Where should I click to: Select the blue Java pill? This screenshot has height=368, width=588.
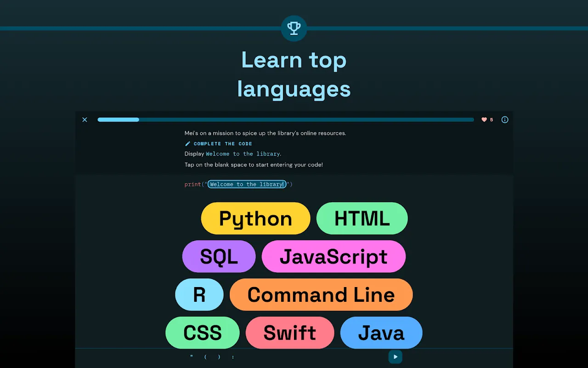[x=381, y=333]
